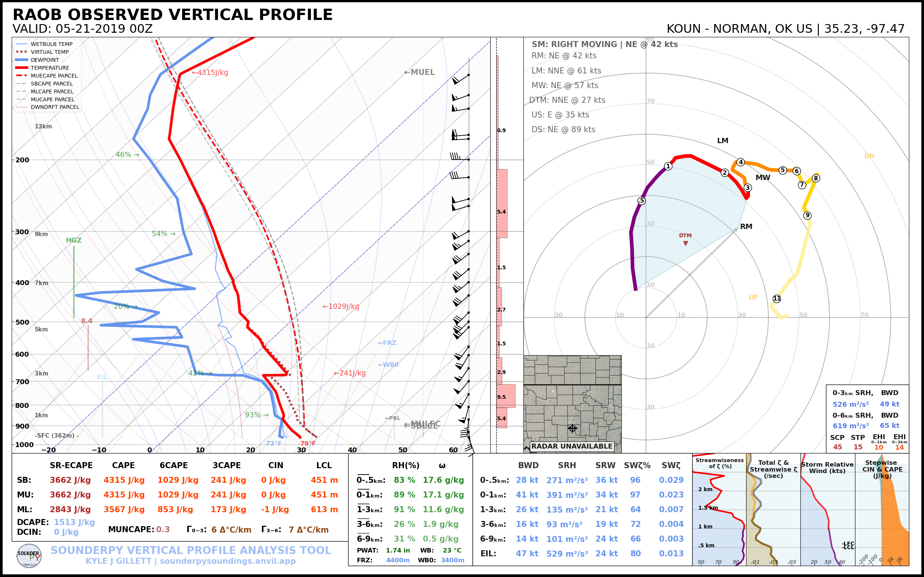This screenshot has height=577, width=924.
Task: Click the circled 3 km hodograph marker
Action: click(x=748, y=187)
